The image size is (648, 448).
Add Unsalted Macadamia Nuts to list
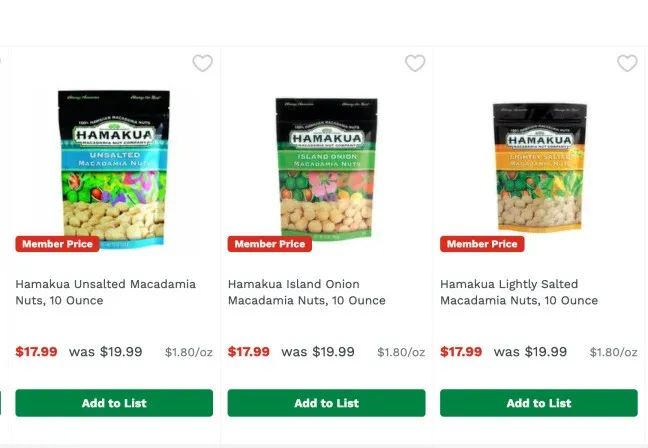114,403
